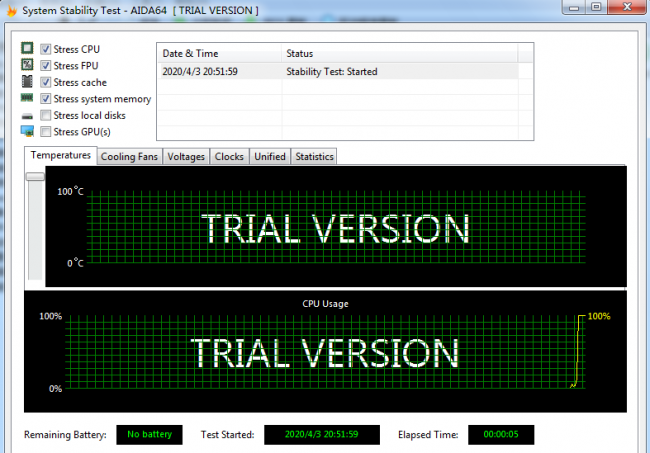650x453 pixels.
Task: Uncheck the Stress FPU checkbox
Action: (46, 65)
